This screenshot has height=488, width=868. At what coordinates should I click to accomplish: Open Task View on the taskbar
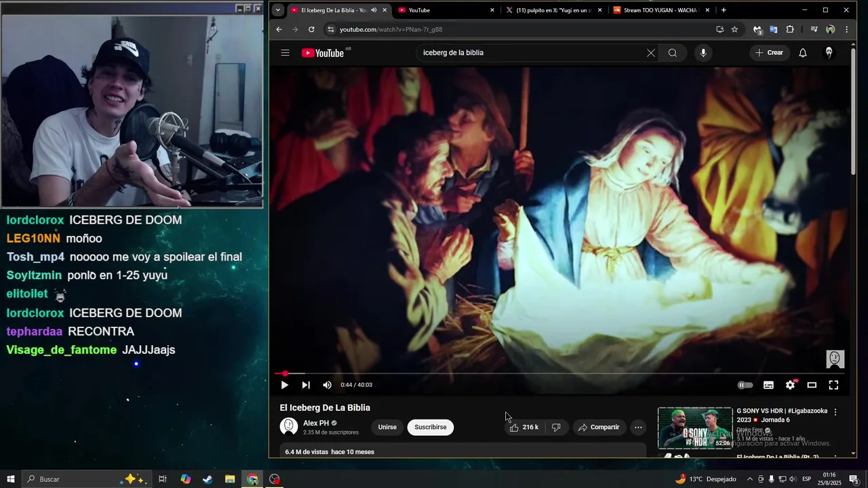[163, 479]
